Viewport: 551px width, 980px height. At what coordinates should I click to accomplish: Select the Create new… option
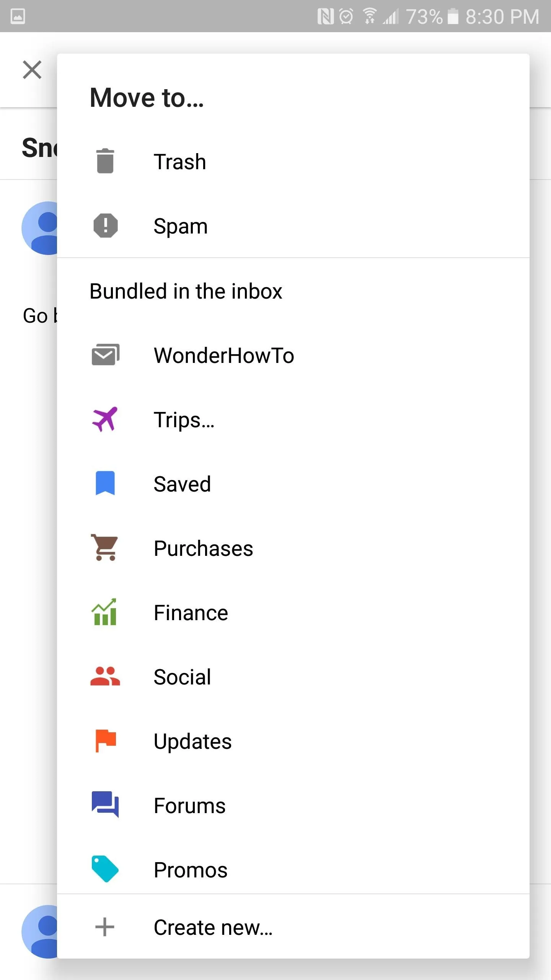click(x=293, y=927)
